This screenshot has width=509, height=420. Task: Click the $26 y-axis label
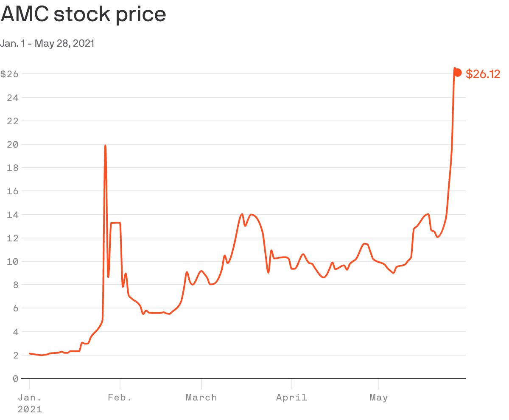(x=9, y=74)
